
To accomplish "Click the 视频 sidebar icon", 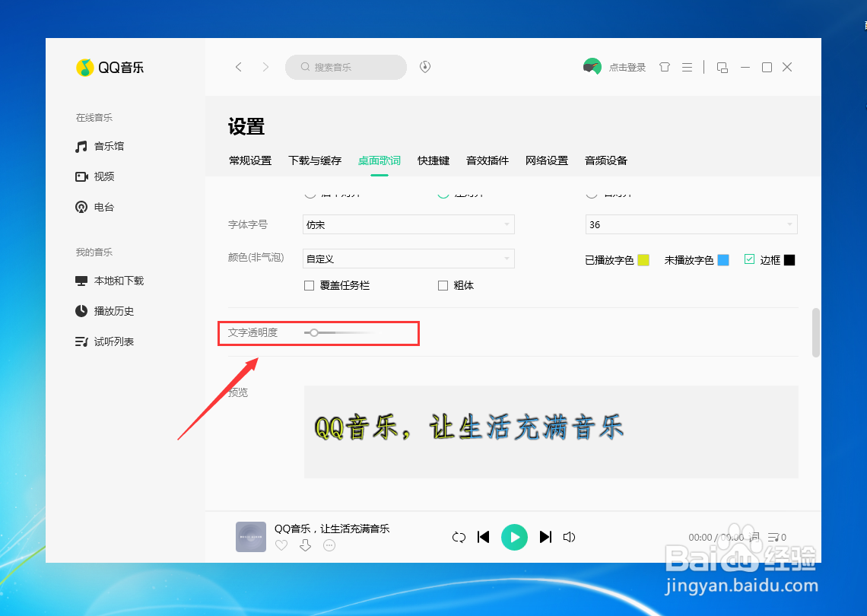I will click(x=81, y=176).
